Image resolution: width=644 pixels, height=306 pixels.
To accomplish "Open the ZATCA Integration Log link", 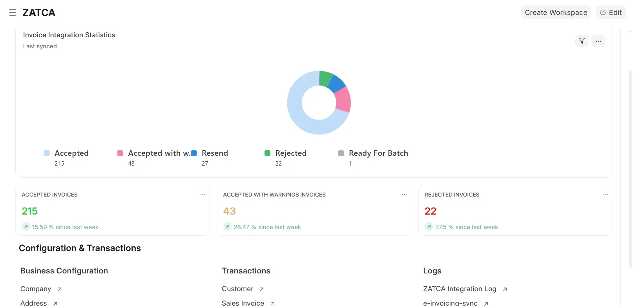I will (460, 289).
